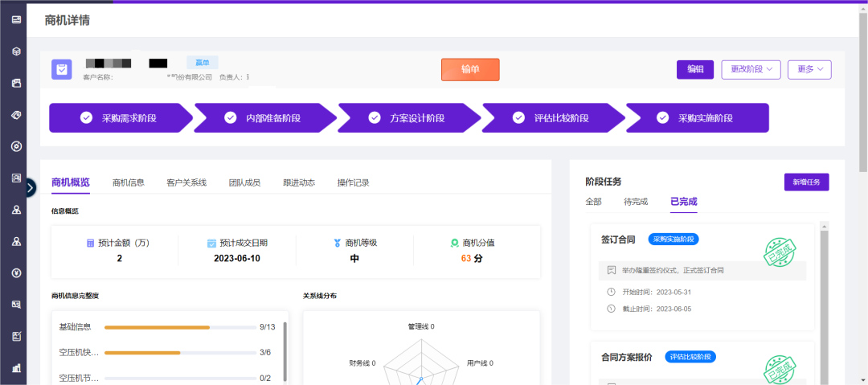Click the storefront icon below the cube icon
Viewport: 868px width, 385px height.
17,83
